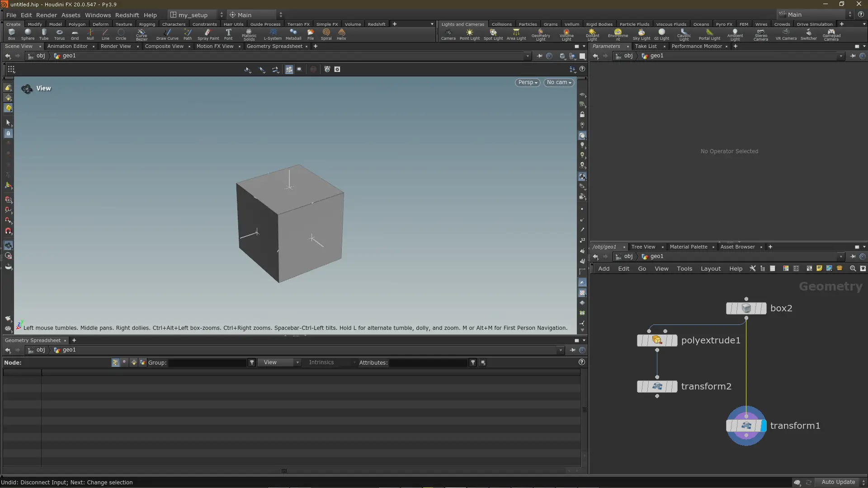Switch to the Render View tab

pos(116,46)
